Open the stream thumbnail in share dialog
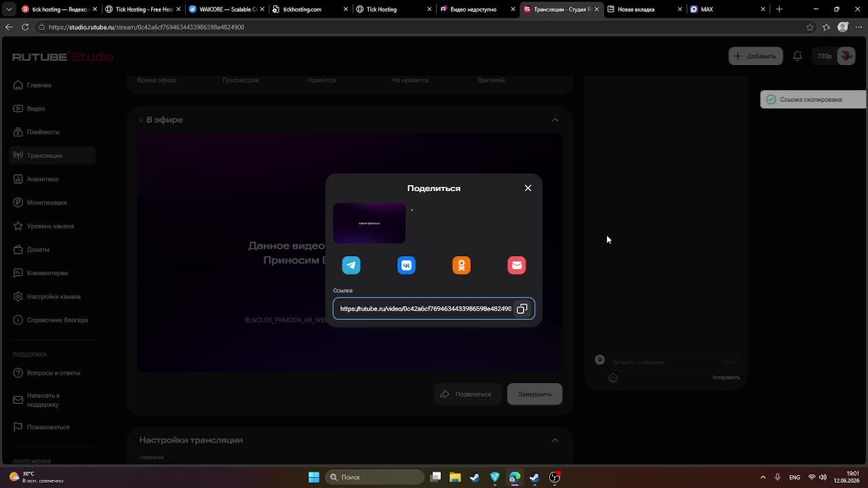Screen dimensions: 868x488 point(370,223)
